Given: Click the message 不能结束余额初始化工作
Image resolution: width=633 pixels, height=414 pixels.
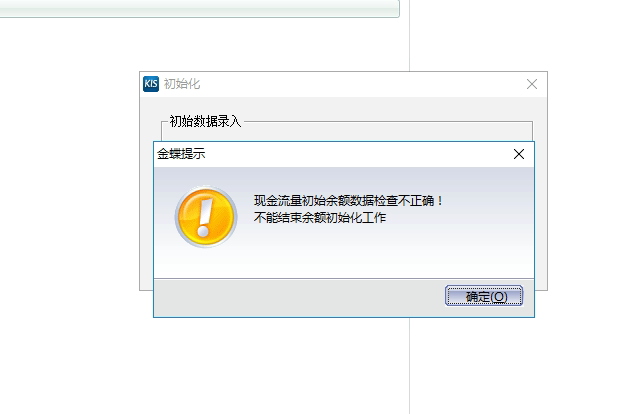Looking at the screenshot, I should (320, 218).
